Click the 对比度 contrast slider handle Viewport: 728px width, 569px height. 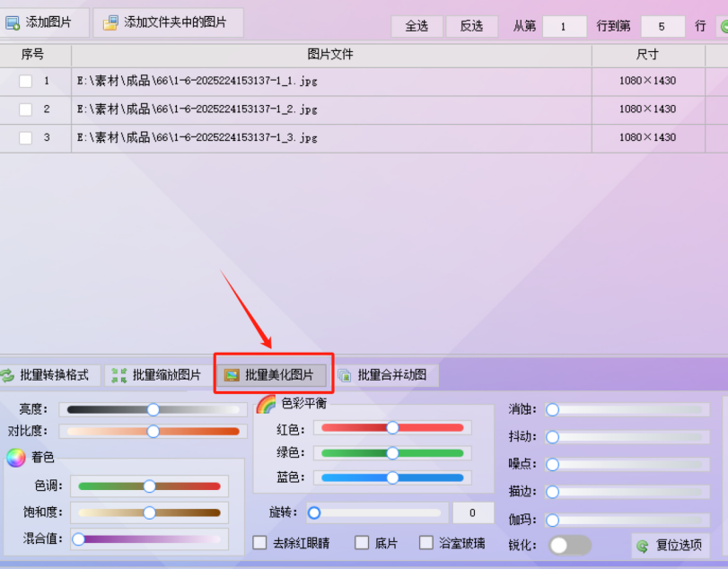point(153,431)
